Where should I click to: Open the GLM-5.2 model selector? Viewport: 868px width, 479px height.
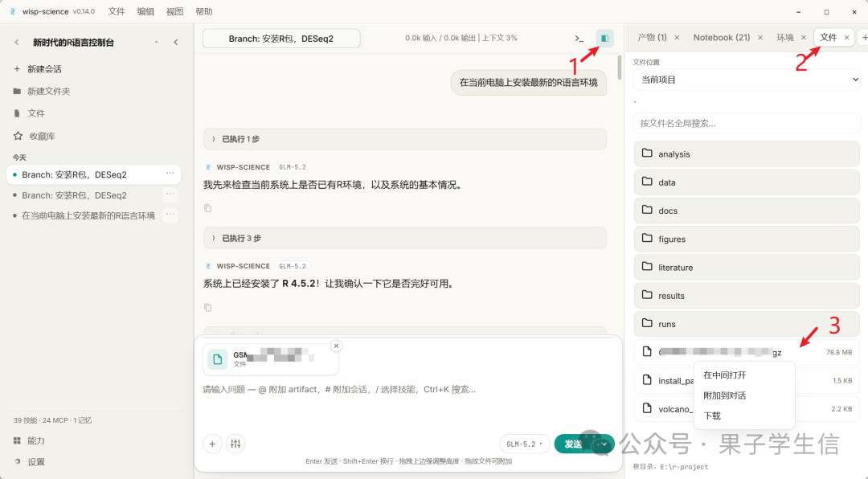pyautogui.click(x=524, y=444)
